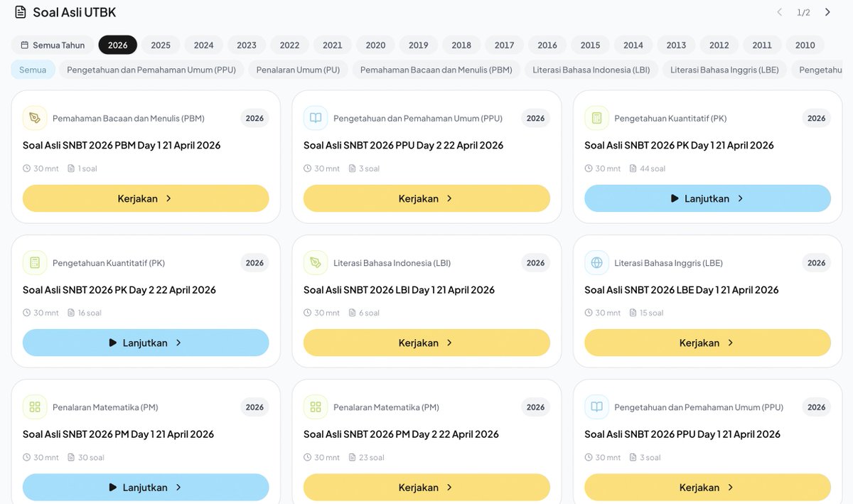The image size is (853, 504).
Task: Filter by Literasi Bahasa Indonesia (LBI)
Action: (591, 70)
